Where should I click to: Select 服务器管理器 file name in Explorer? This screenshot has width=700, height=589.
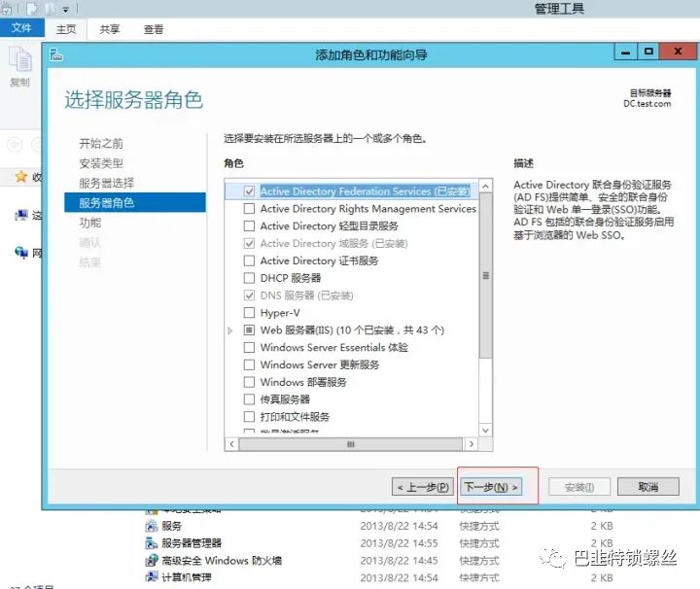point(192,543)
